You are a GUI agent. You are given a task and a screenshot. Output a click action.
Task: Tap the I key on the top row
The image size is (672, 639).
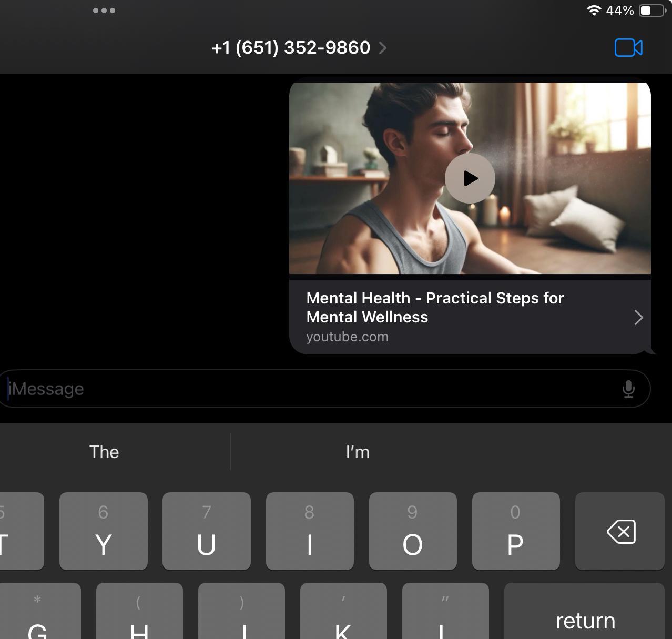310,531
